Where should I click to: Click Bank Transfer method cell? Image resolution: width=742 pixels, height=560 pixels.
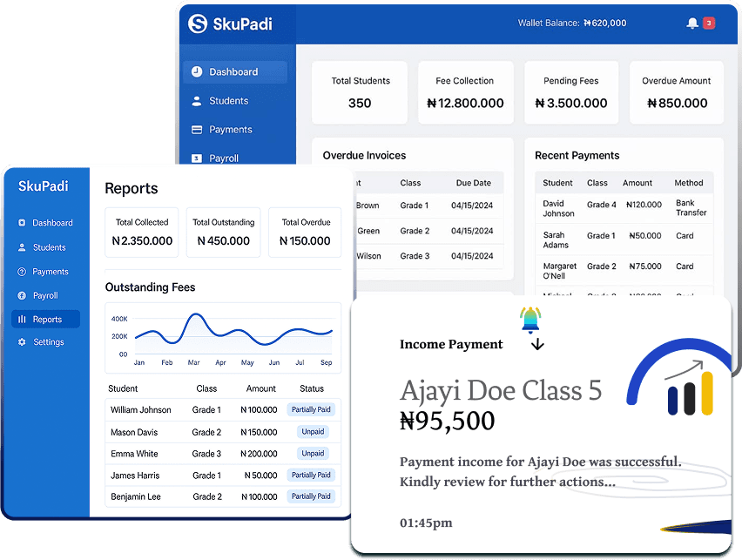(x=691, y=208)
